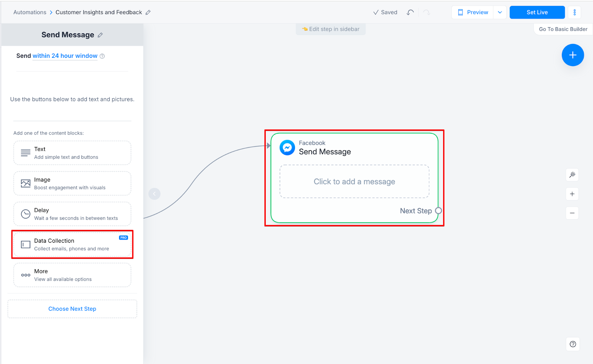Click the magic wand auto-arrange icon

point(572,175)
